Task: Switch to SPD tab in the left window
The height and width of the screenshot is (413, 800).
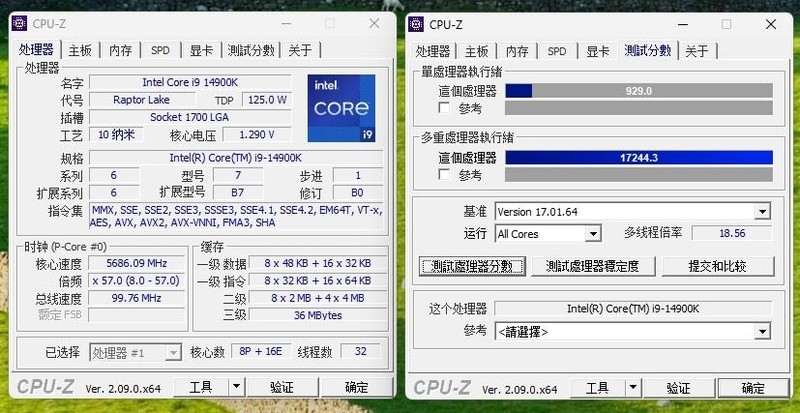Action: [x=160, y=50]
